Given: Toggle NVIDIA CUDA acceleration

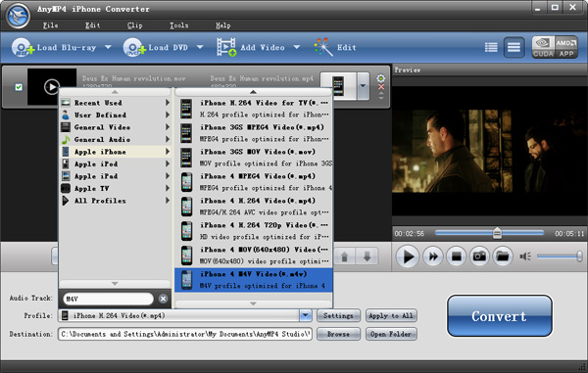Looking at the screenshot, I should [543, 47].
